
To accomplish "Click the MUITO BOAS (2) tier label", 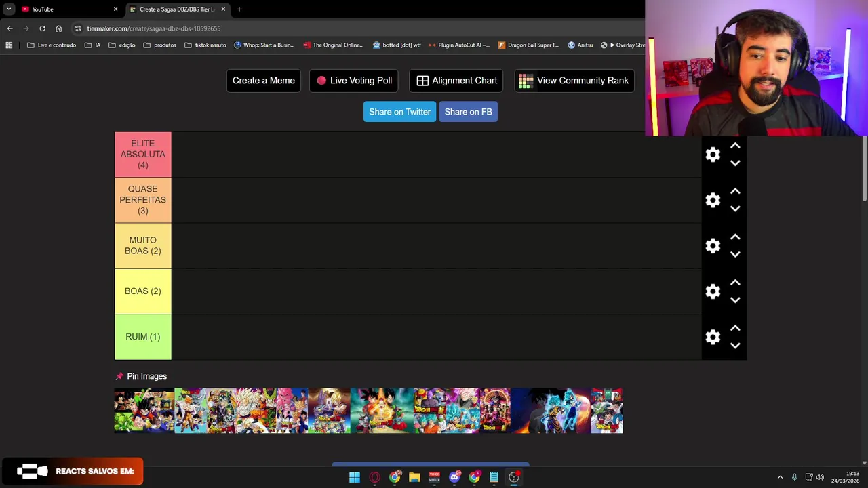I will point(143,245).
